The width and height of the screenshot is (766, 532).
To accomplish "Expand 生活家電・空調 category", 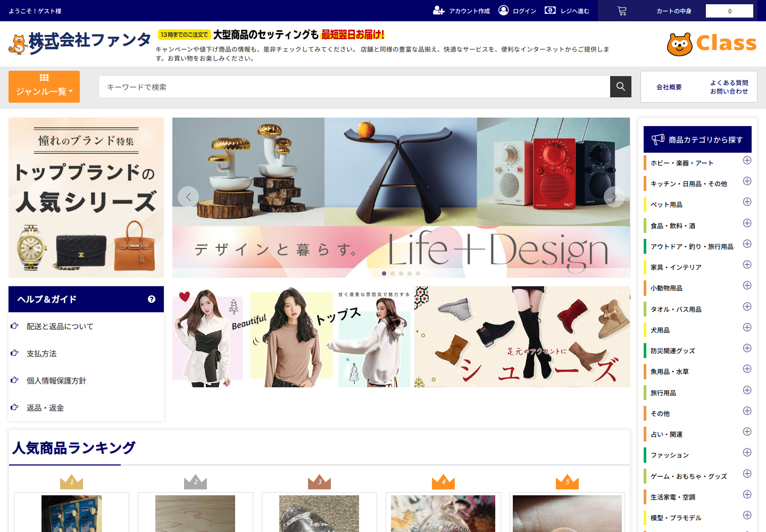I will pos(747,494).
